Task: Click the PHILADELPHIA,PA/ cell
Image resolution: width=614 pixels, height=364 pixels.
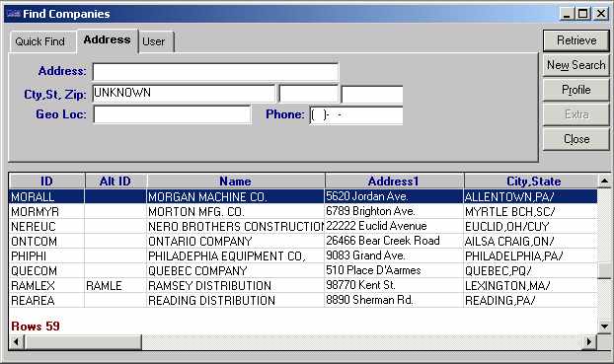Action: (531, 255)
